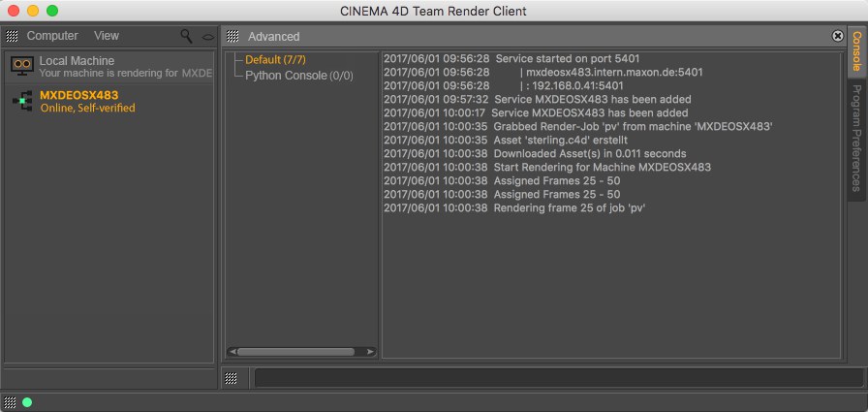Select the Python Console (0/0) category
868x412 pixels.
coord(299,76)
